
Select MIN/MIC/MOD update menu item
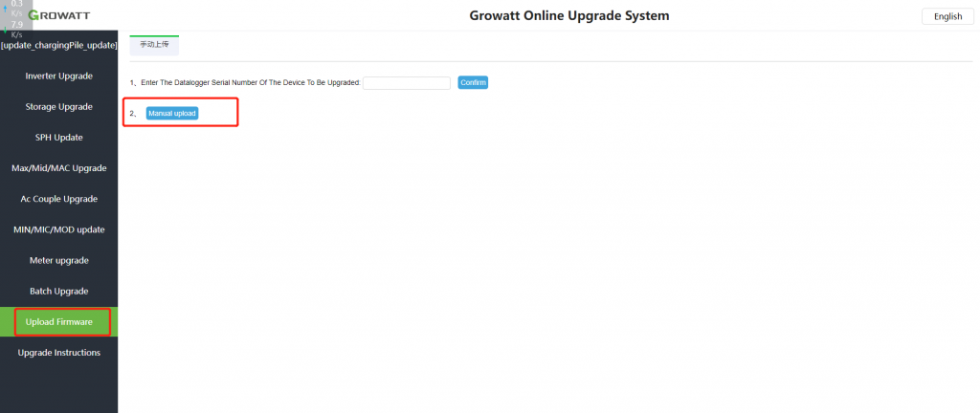pyautogui.click(x=58, y=229)
